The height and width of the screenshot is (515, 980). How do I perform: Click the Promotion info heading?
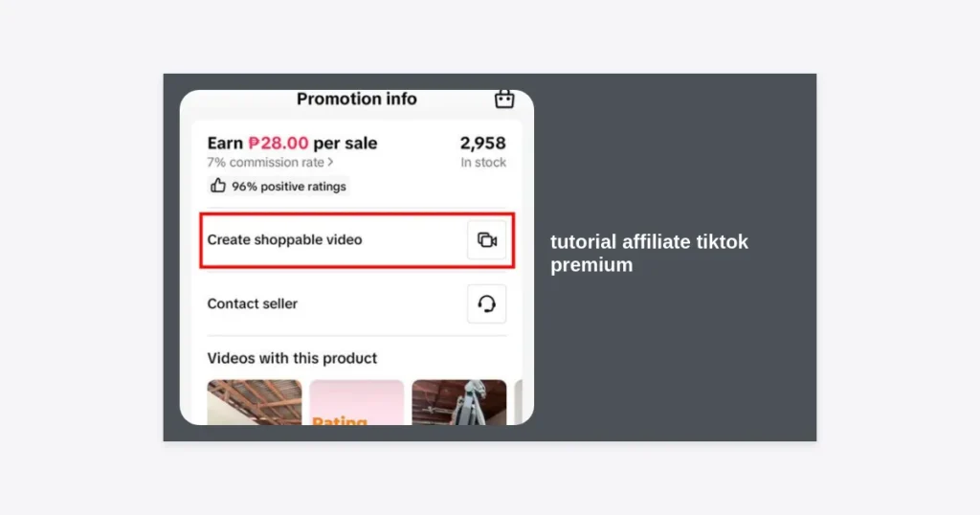tap(357, 99)
